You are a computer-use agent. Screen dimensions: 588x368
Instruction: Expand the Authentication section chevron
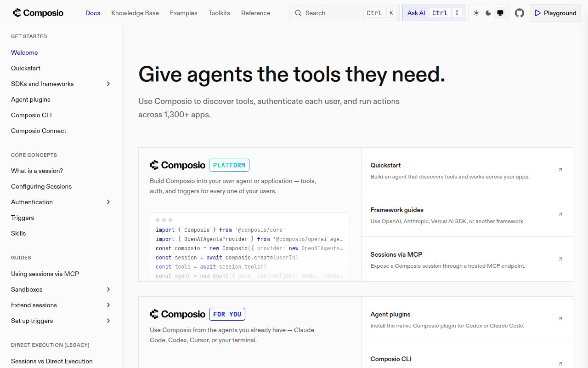coord(108,202)
